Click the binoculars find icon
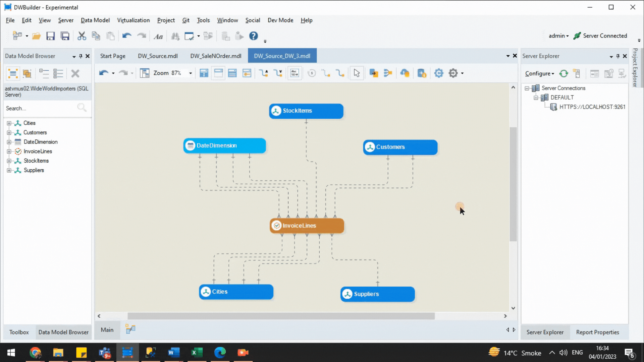Viewport: 644px width, 362px height. point(175,36)
